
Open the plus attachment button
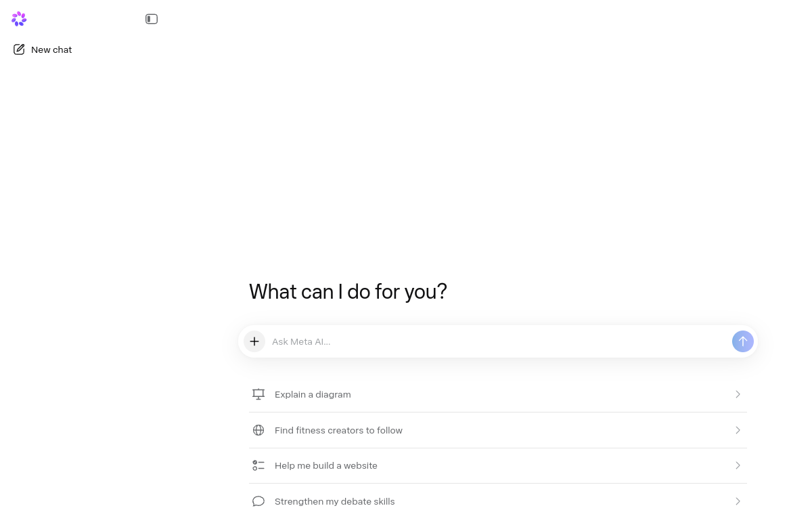click(254, 341)
